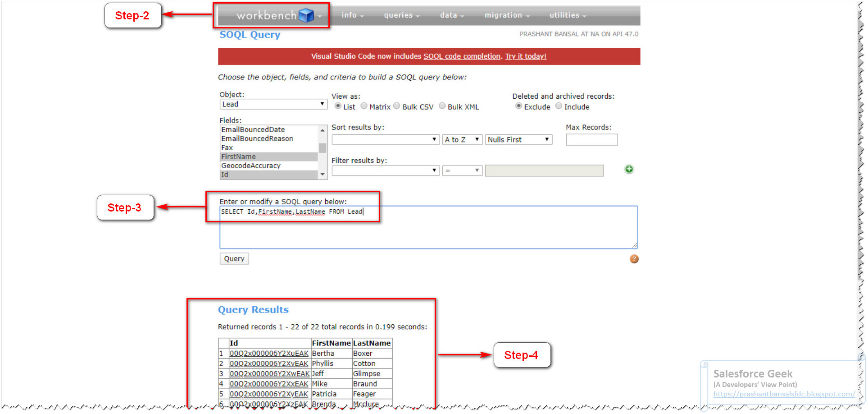868x414 pixels.
Task: Open record link for Patricia Feager
Action: pyautogui.click(x=269, y=394)
